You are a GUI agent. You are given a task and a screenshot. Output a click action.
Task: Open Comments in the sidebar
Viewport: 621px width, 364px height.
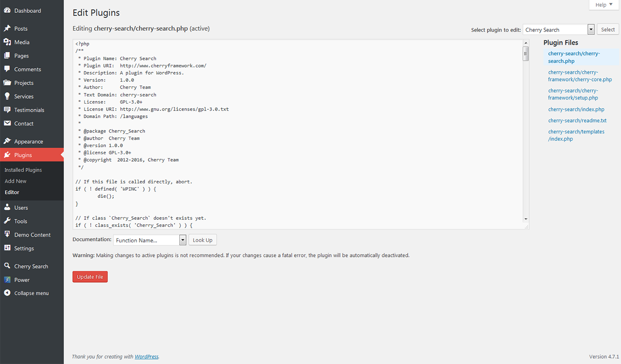pos(32,69)
